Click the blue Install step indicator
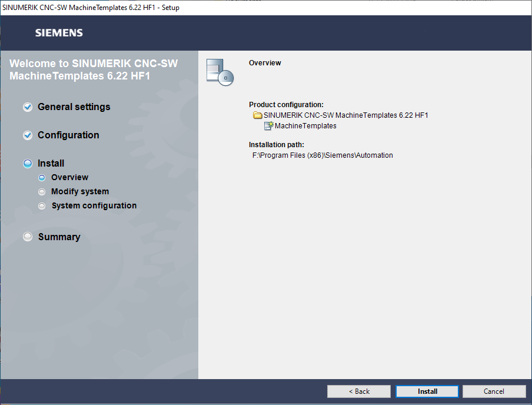This screenshot has height=405, width=532. click(x=28, y=164)
